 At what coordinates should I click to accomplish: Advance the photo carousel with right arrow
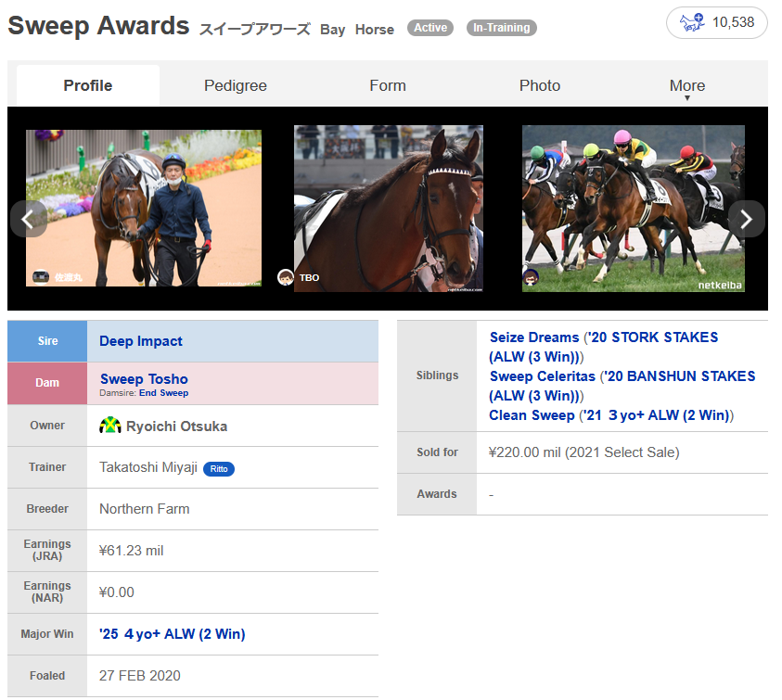pyautogui.click(x=746, y=219)
